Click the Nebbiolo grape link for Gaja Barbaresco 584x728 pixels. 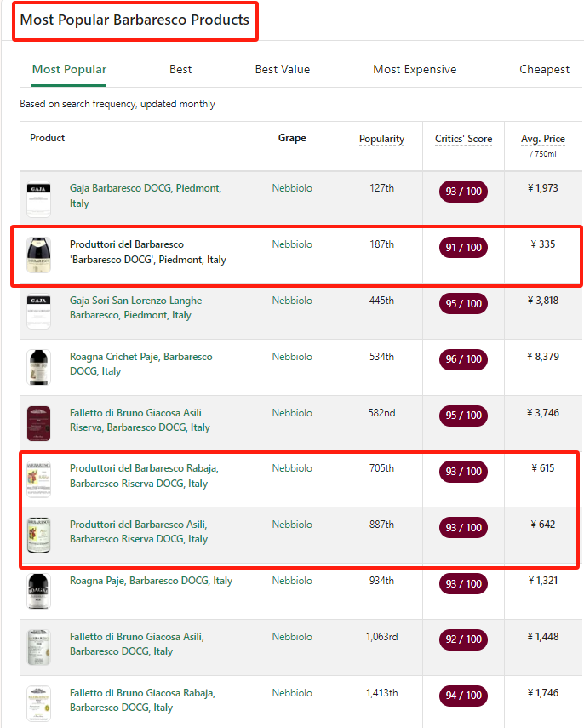[x=292, y=188]
